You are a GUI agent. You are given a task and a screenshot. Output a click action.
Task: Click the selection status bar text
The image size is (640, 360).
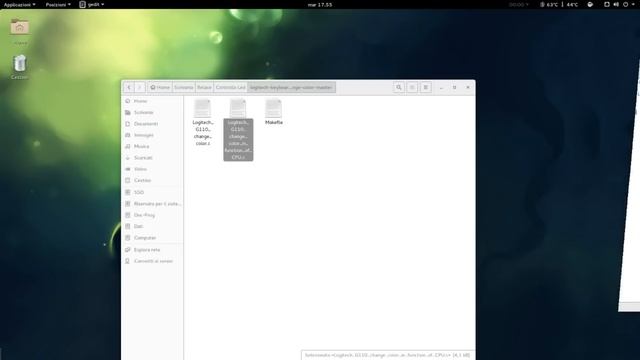[x=387, y=355]
